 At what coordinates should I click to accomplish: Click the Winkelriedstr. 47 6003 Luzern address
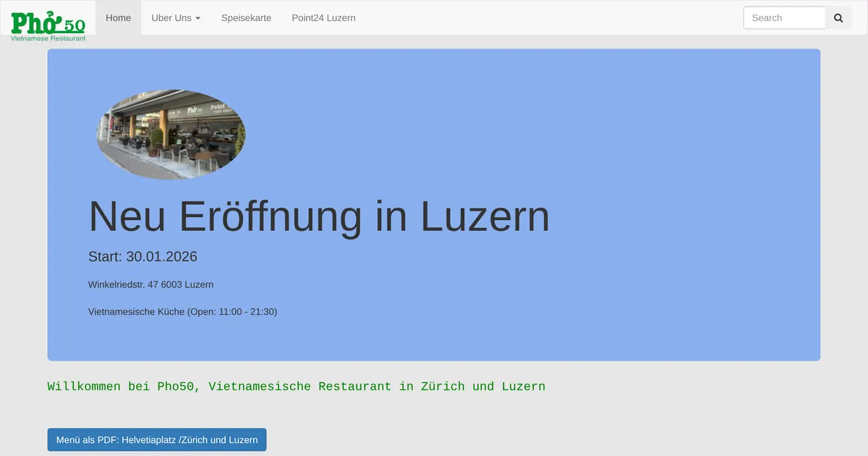click(150, 284)
